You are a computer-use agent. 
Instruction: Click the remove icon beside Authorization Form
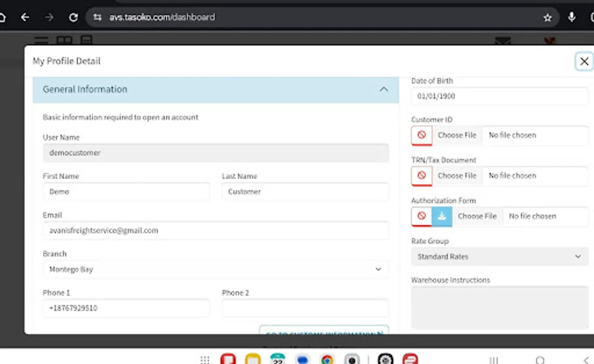tap(421, 216)
